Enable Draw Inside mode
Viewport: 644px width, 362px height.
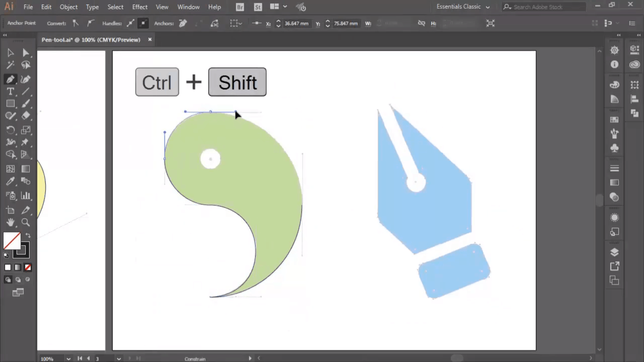[x=28, y=280]
